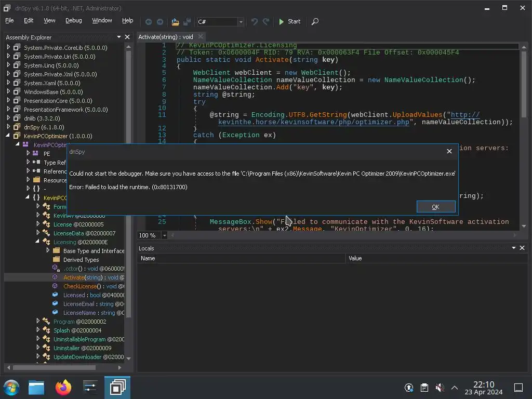
Task: Click the code editor vertical scrollbar
Action: tap(524, 85)
